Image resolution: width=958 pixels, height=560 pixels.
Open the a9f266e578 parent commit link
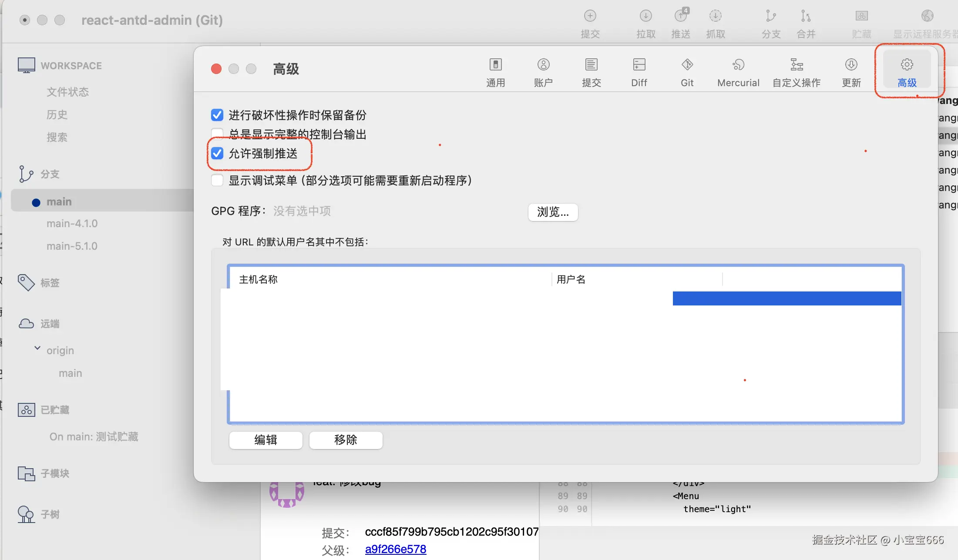click(395, 549)
